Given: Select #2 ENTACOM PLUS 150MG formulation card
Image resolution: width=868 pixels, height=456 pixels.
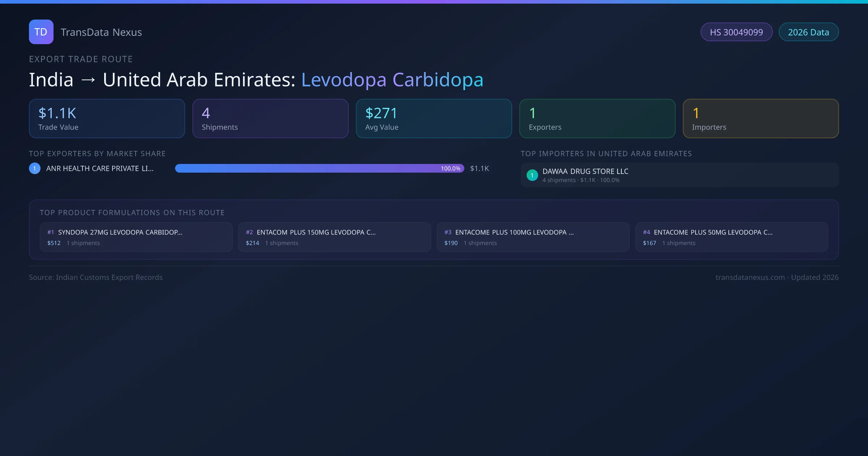Looking at the screenshot, I should coord(335,237).
